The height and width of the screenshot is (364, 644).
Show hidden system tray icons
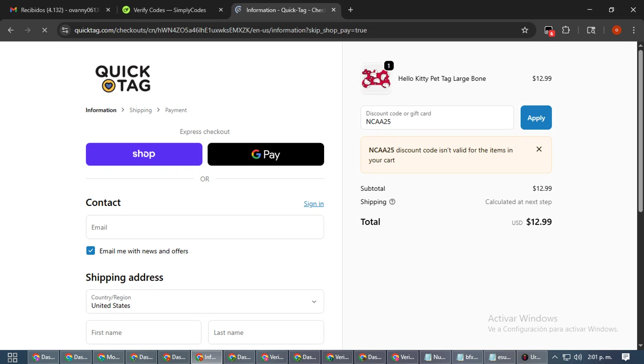pos(555,357)
